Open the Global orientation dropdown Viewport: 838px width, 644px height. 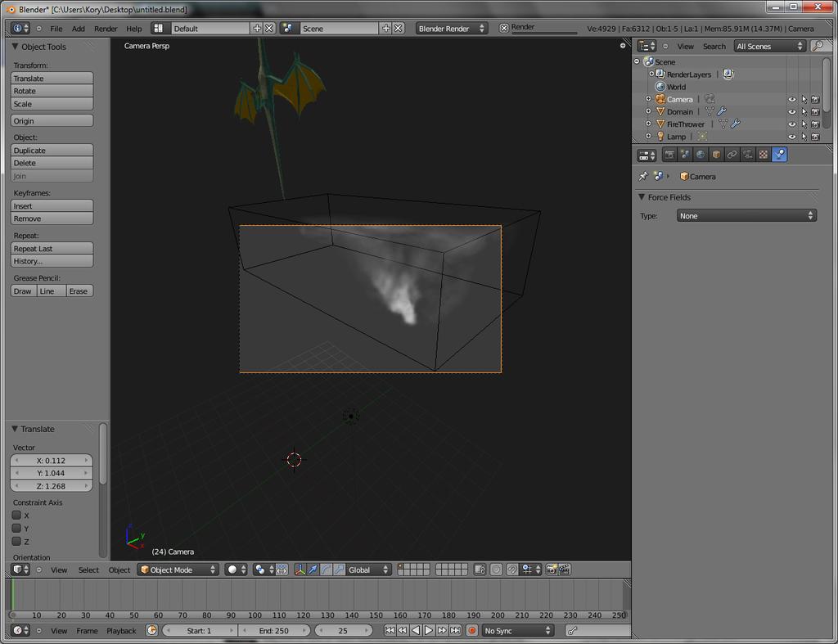pos(369,570)
